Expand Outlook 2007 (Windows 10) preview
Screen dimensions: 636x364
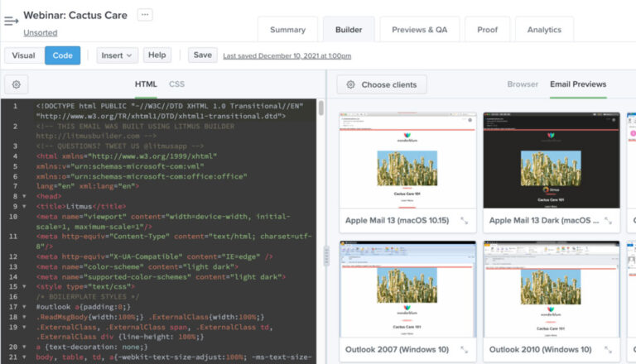(464, 349)
